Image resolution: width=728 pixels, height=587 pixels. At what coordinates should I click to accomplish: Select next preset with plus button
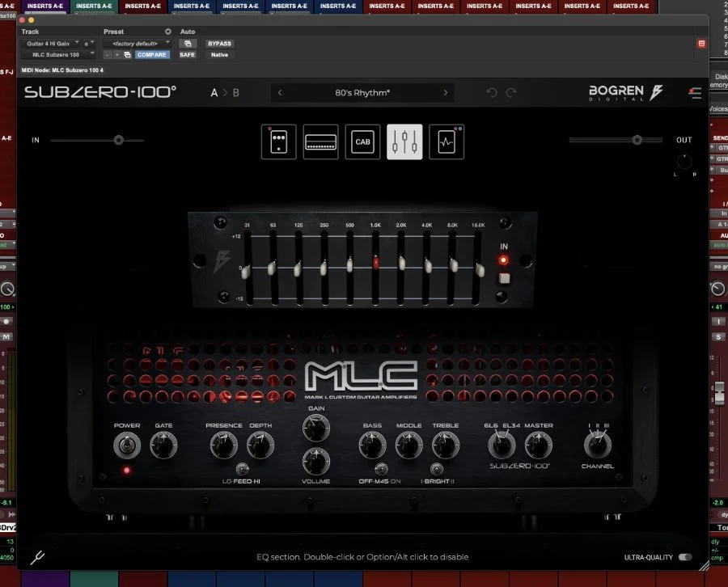point(117,55)
